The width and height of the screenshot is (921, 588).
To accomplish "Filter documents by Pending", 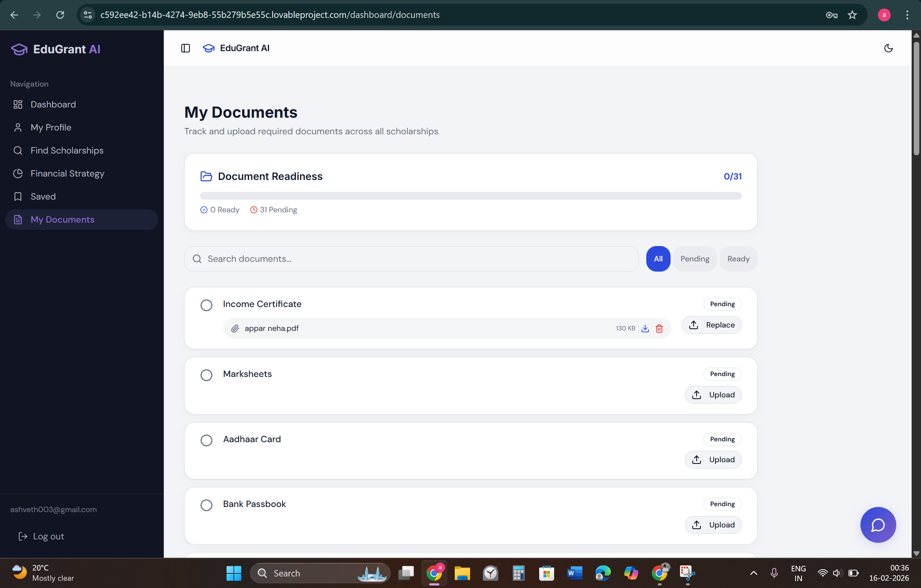I will point(694,259).
